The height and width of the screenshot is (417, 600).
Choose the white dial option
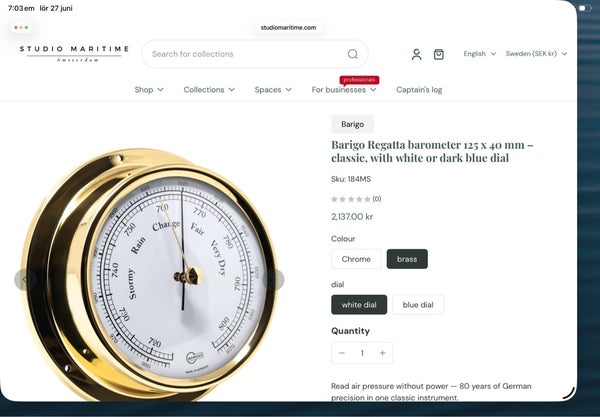(359, 305)
